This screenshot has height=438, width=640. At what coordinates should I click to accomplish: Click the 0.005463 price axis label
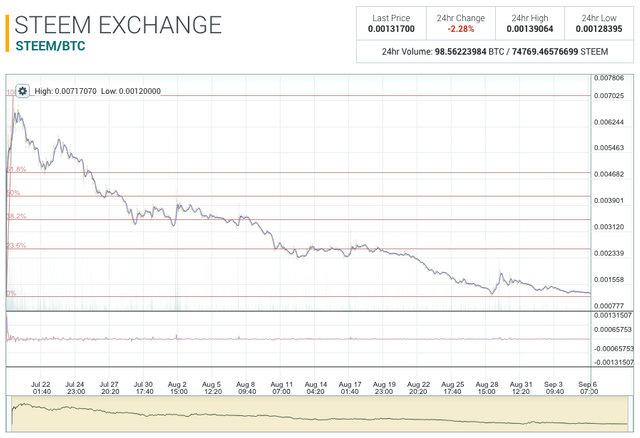click(609, 148)
